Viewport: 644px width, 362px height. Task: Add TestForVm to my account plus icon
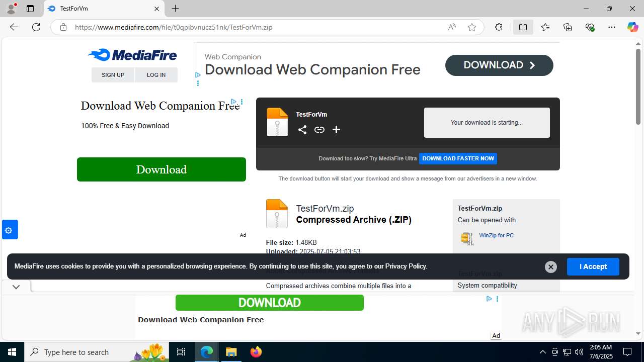pyautogui.click(x=337, y=130)
